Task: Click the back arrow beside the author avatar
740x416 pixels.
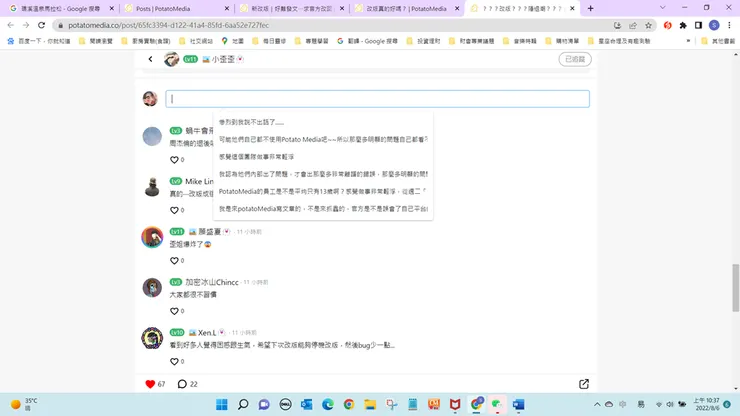Action: [x=150, y=59]
